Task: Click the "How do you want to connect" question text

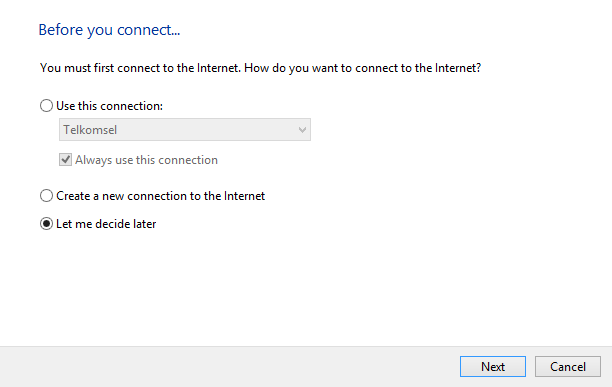Action: coord(363,68)
